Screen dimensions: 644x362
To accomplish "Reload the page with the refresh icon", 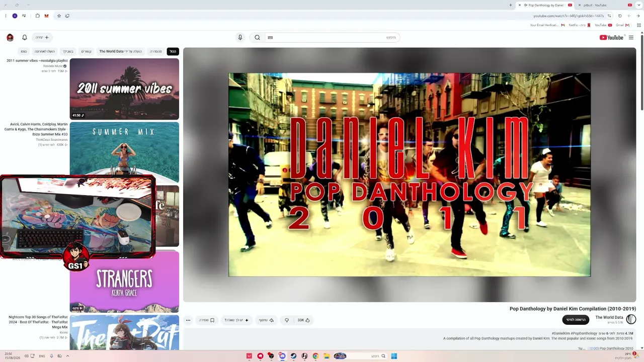I will pyautogui.click(x=620, y=16).
